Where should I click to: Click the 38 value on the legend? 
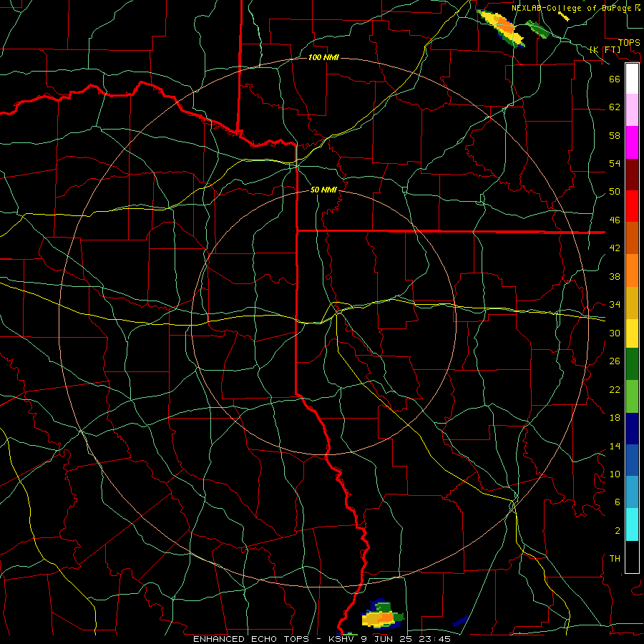click(615, 276)
